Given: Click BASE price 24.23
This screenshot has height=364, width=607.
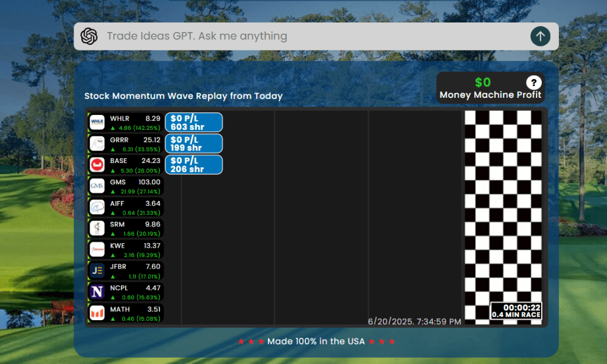Looking at the screenshot, I should click(x=151, y=161).
